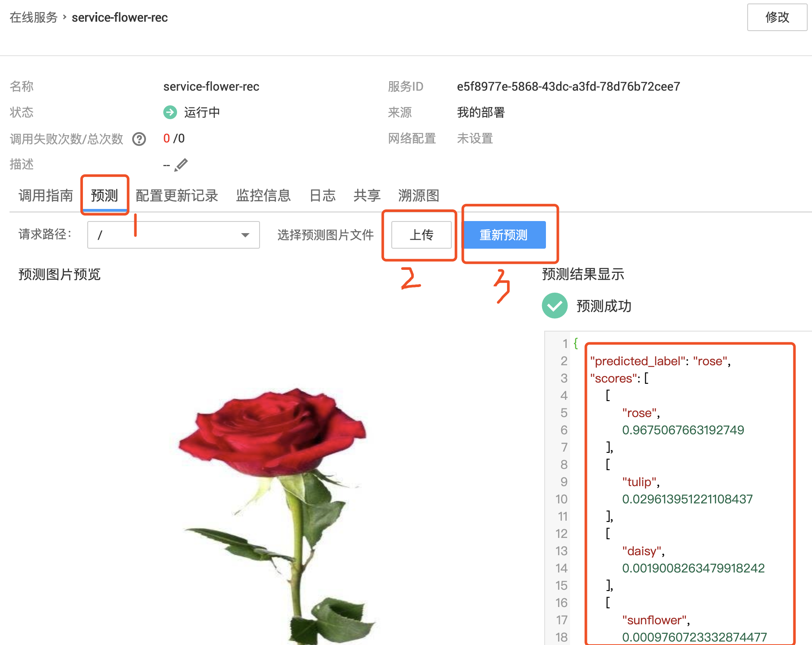
Task: Click the rose score 0.9675067663192749
Action: pos(683,430)
